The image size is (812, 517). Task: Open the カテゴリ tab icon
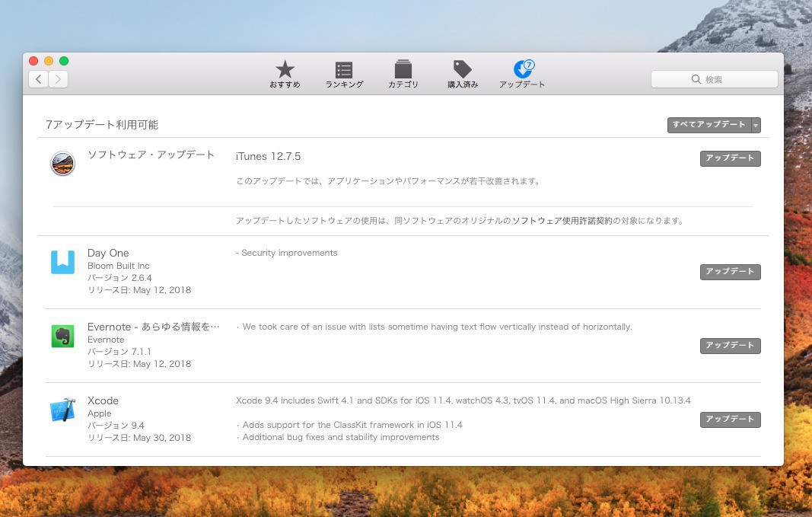coord(403,74)
